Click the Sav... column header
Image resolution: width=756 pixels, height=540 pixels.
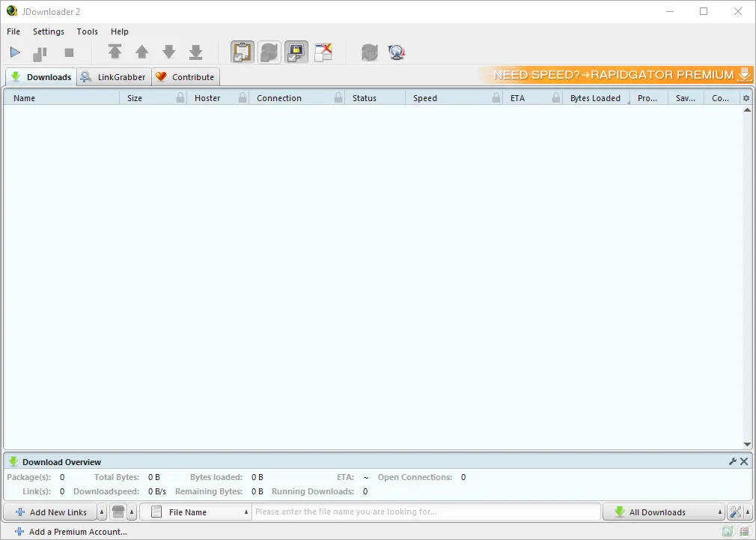686,98
